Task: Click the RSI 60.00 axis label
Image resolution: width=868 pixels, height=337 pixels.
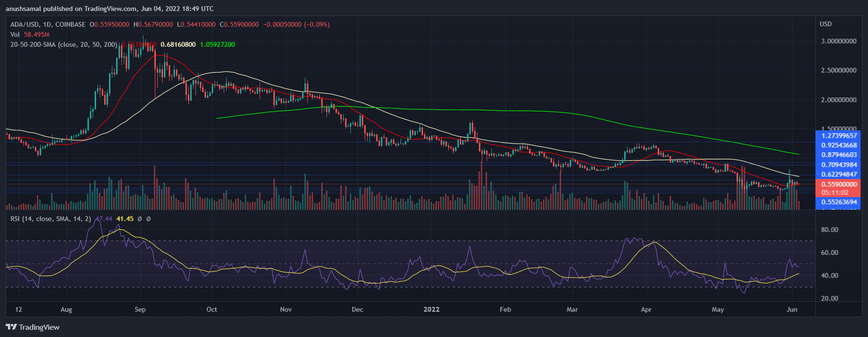Action: pos(830,253)
